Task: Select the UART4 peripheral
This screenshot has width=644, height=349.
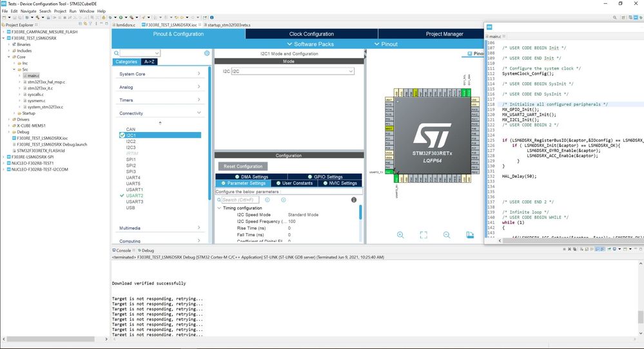Action: (133, 178)
